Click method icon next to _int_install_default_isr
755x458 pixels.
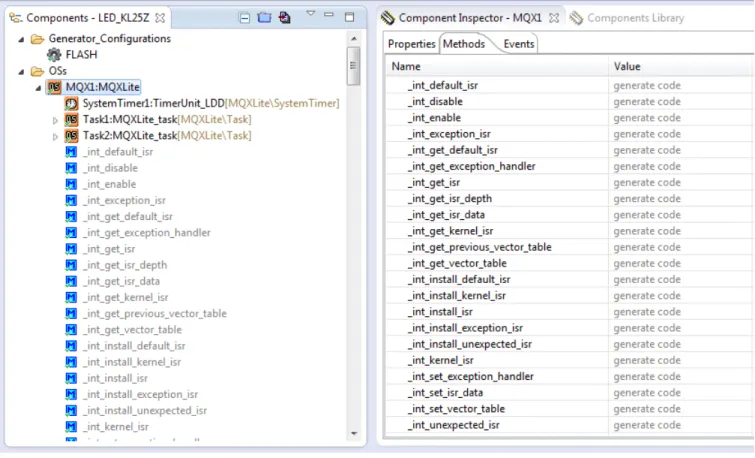point(71,346)
